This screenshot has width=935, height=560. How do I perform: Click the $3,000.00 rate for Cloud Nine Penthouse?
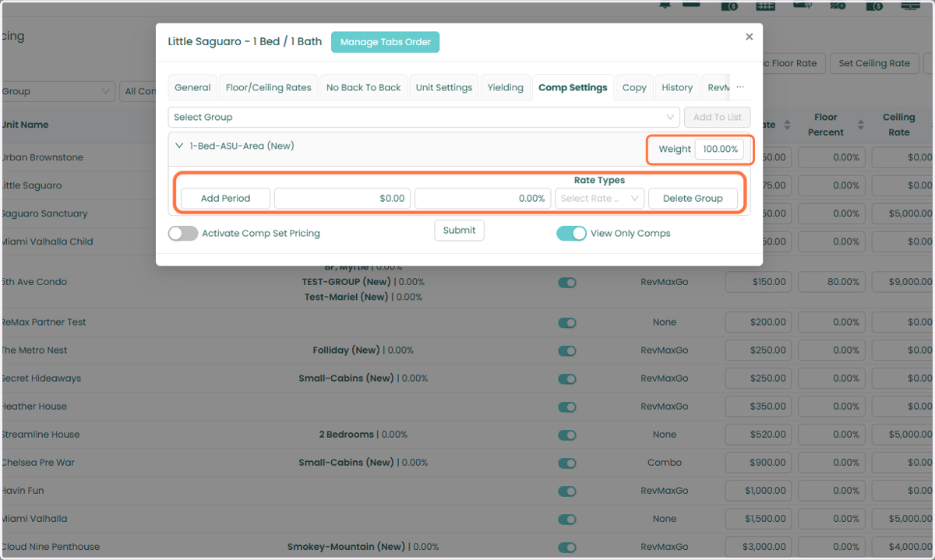758,547
